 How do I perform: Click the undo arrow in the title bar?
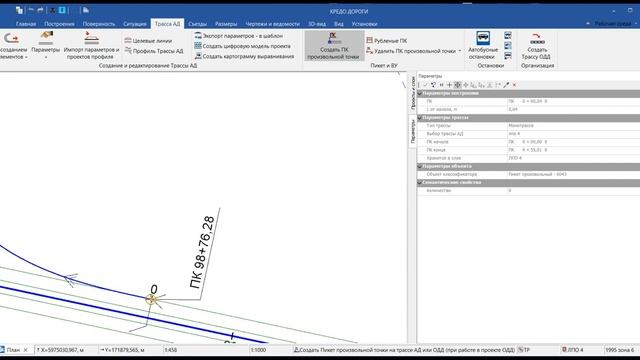(x=31, y=10)
